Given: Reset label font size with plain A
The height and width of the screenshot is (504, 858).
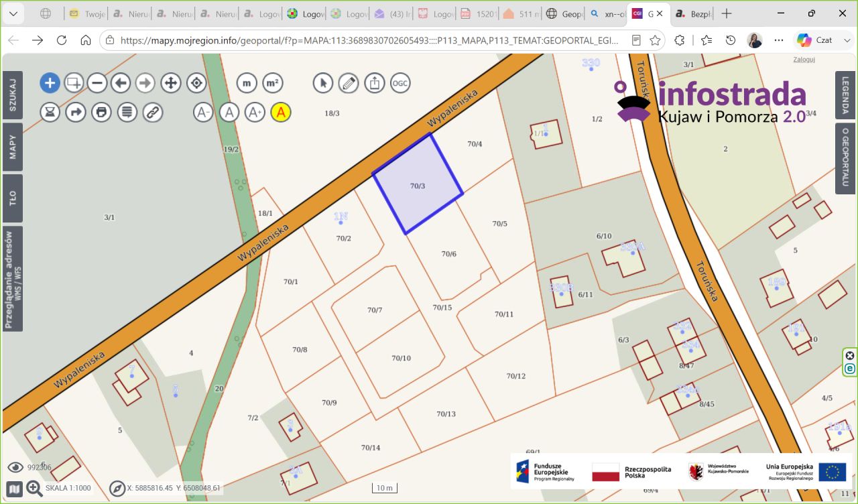Looking at the screenshot, I should pyautogui.click(x=229, y=112).
